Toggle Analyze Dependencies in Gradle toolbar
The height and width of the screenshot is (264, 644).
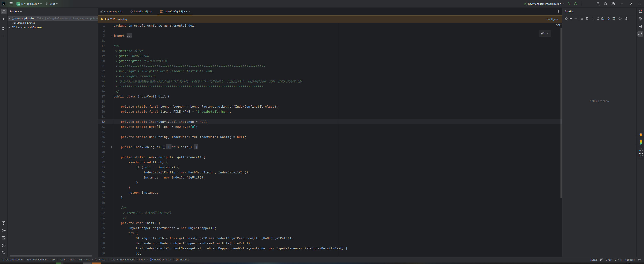click(x=609, y=19)
